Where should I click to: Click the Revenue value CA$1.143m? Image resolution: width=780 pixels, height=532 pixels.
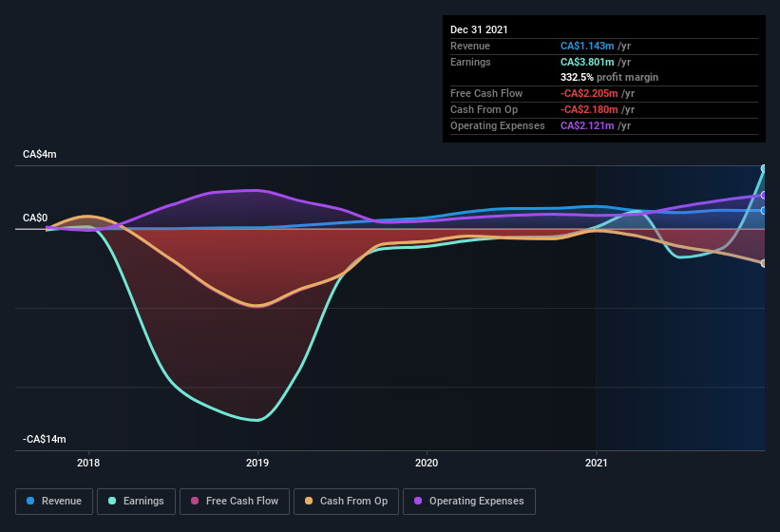coord(587,46)
